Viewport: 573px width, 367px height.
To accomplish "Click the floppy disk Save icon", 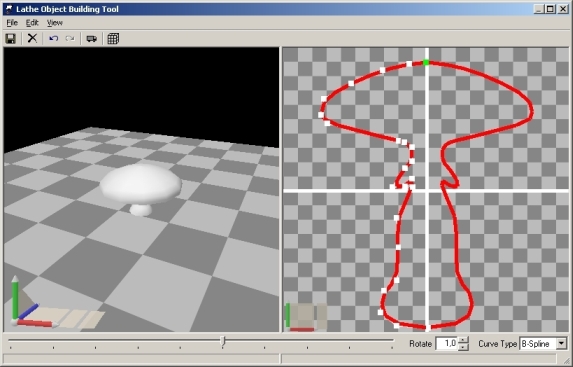I will pyautogui.click(x=11, y=38).
